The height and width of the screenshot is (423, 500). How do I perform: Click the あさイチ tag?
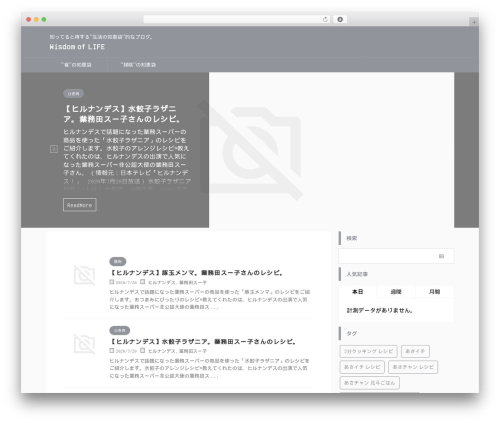415,351
